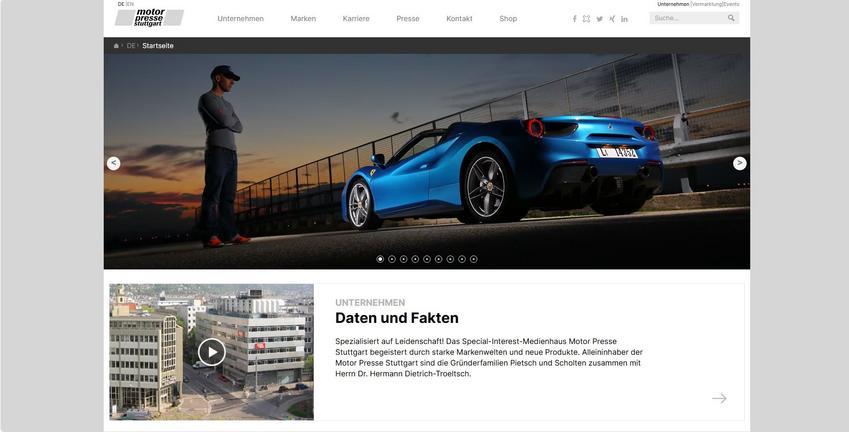Advance carousel with right arrow
Image resolution: width=849 pixels, height=432 pixels.
(x=740, y=163)
